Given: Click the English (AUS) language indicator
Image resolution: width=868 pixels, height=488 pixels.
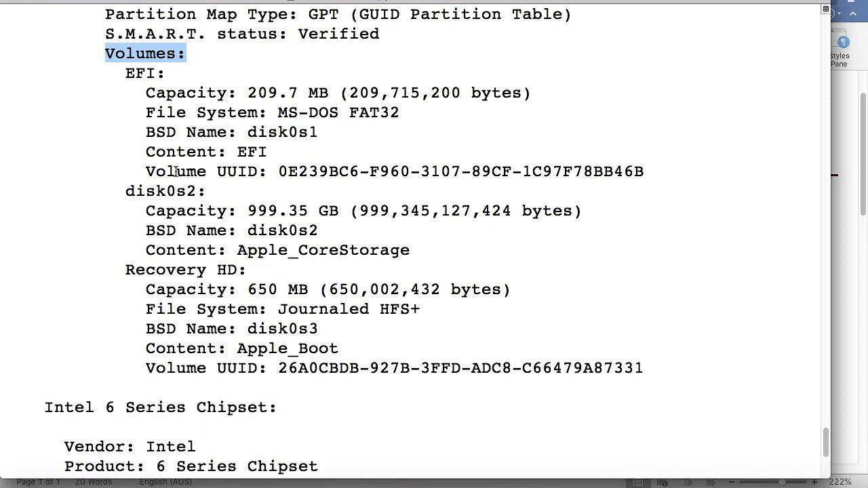Looking at the screenshot, I should pyautogui.click(x=165, y=482).
